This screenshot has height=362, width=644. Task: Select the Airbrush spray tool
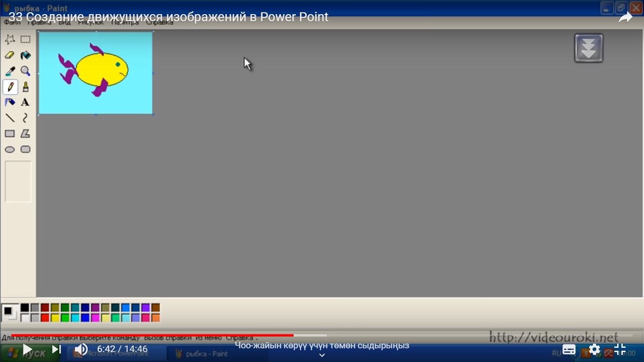[x=10, y=102]
